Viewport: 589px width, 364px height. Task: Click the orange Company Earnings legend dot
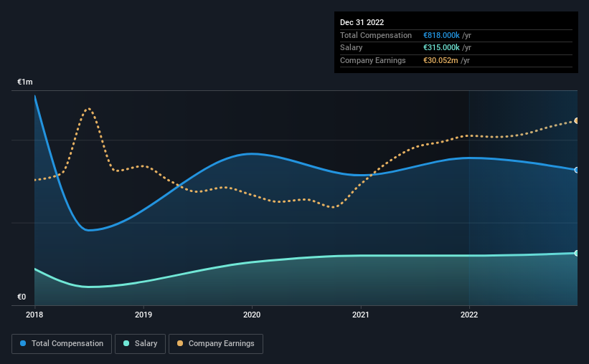pyautogui.click(x=180, y=343)
